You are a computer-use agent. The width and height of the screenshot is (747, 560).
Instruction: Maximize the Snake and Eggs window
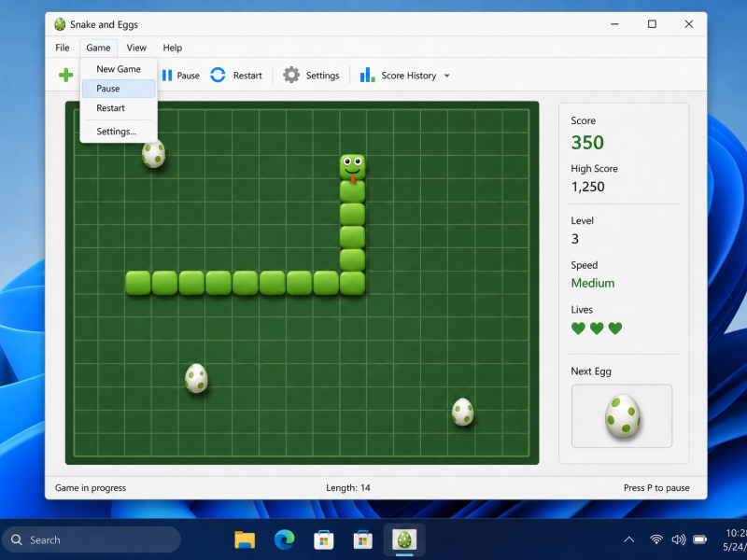point(652,24)
